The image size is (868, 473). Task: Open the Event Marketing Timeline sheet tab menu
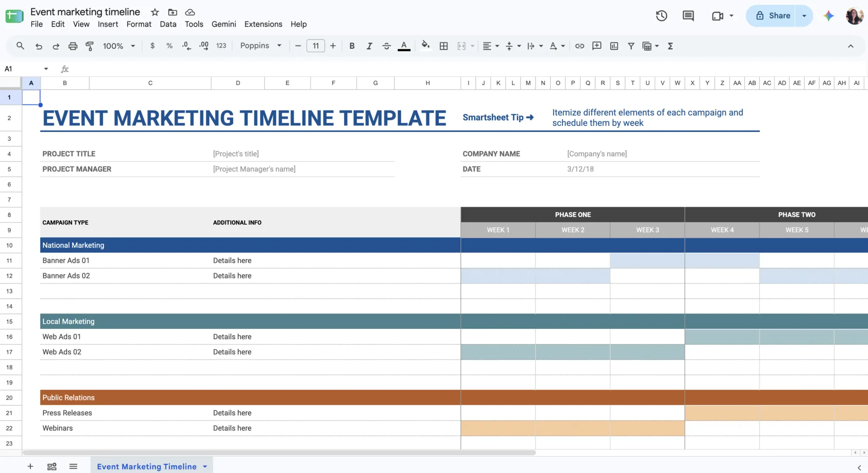coord(205,467)
